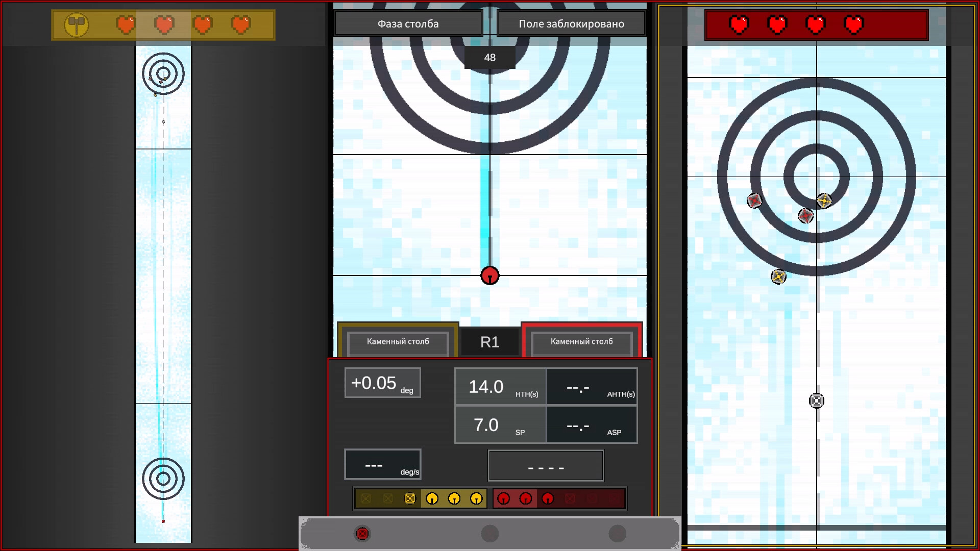
Task: Select the yellow stone outside the house rings
Action: click(778, 277)
